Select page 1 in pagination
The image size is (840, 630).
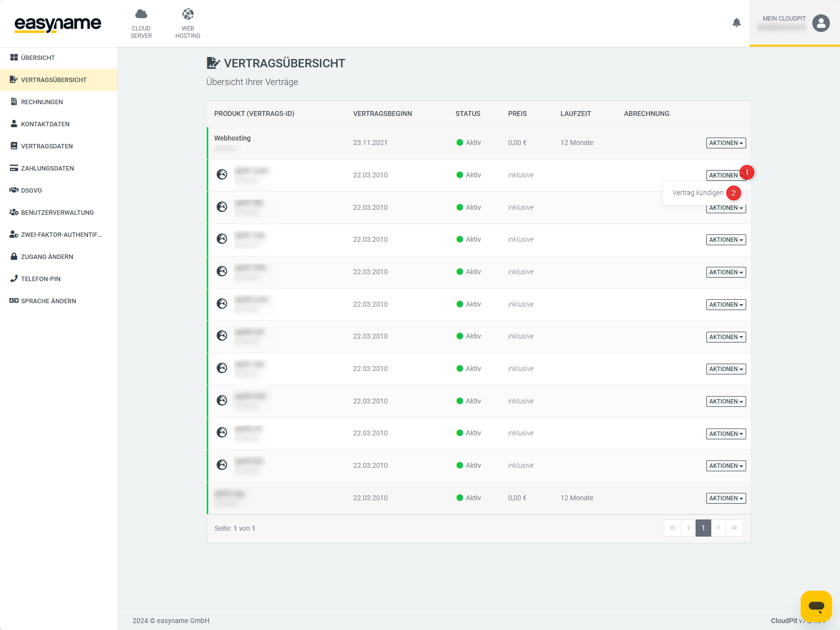(x=703, y=528)
